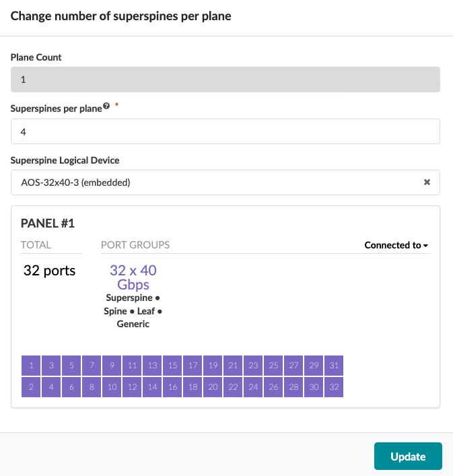The image size is (453, 476).
Task: Pick port 31 in the top row
Action: pyautogui.click(x=334, y=366)
